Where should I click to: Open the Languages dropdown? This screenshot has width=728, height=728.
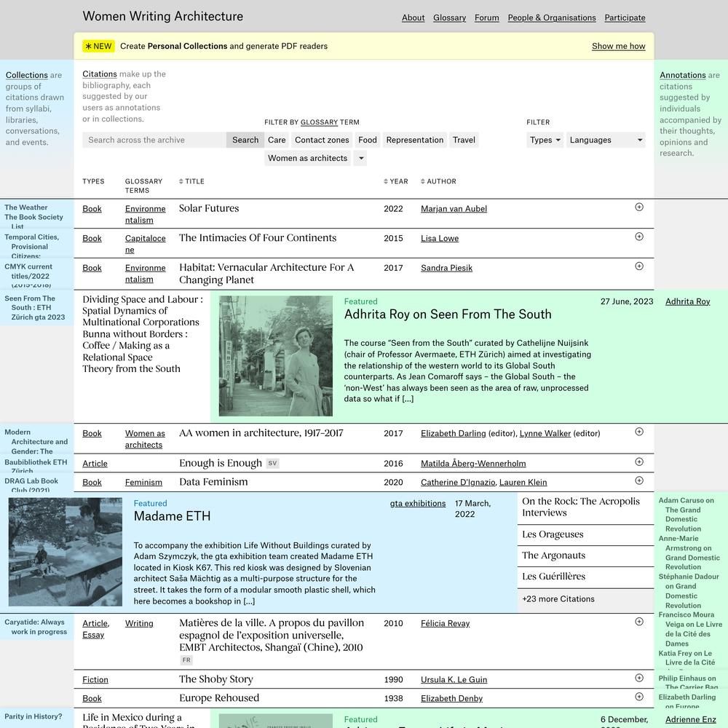[x=606, y=140]
